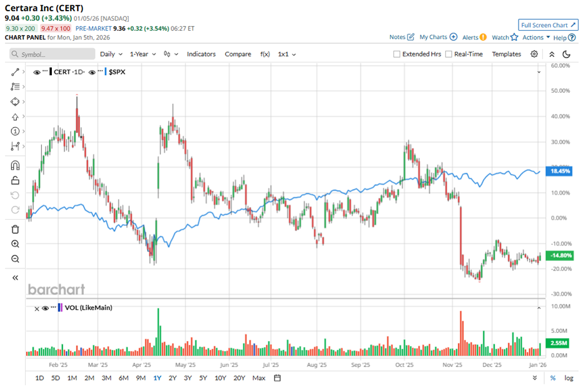
Task: Add to My Charts
Action: (438, 37)
